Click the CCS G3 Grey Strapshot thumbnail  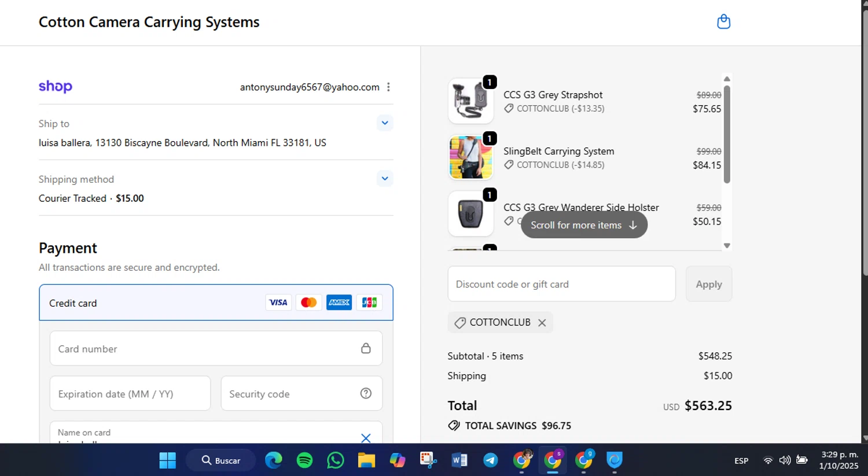pyautogui.click(x=470, y=101)
